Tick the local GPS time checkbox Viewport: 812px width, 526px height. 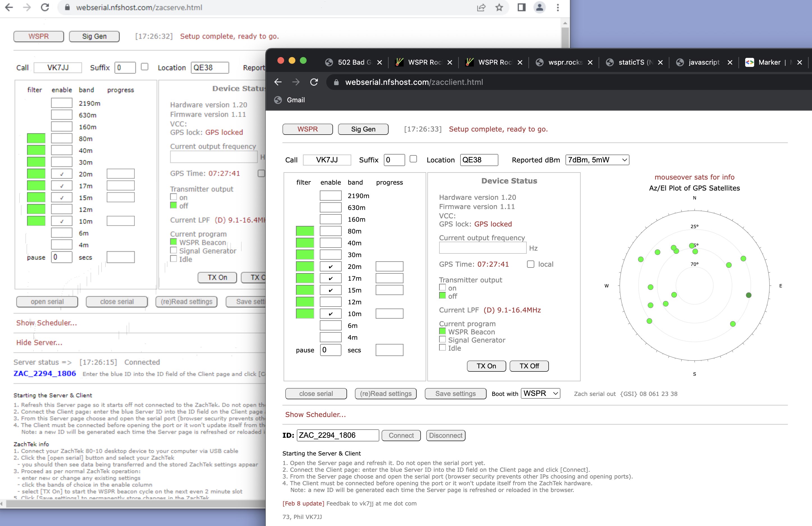click(531, 264)
